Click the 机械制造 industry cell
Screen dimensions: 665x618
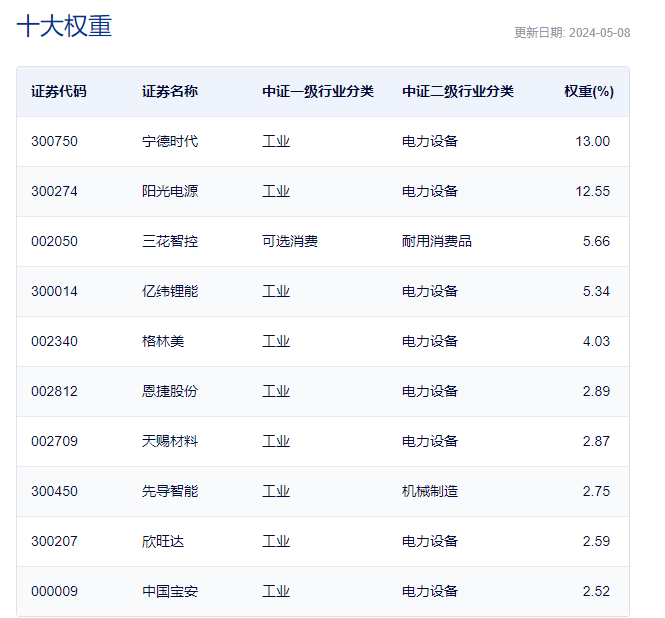click(430, 492)
